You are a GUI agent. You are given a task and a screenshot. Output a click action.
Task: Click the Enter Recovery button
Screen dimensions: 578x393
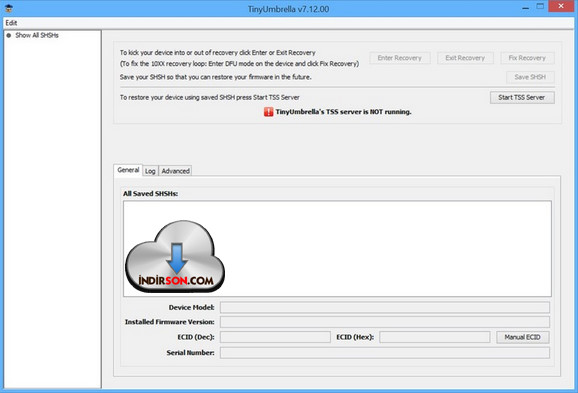click(400, 58)
